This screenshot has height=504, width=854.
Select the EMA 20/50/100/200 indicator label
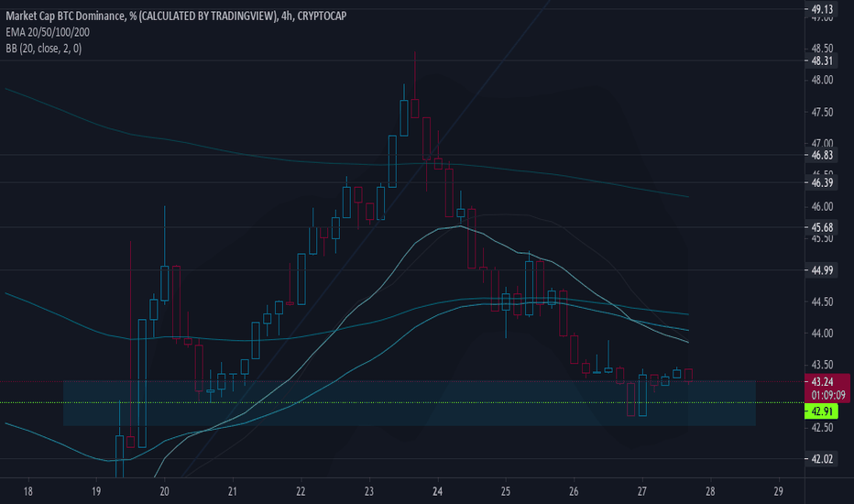pos(48,32)
